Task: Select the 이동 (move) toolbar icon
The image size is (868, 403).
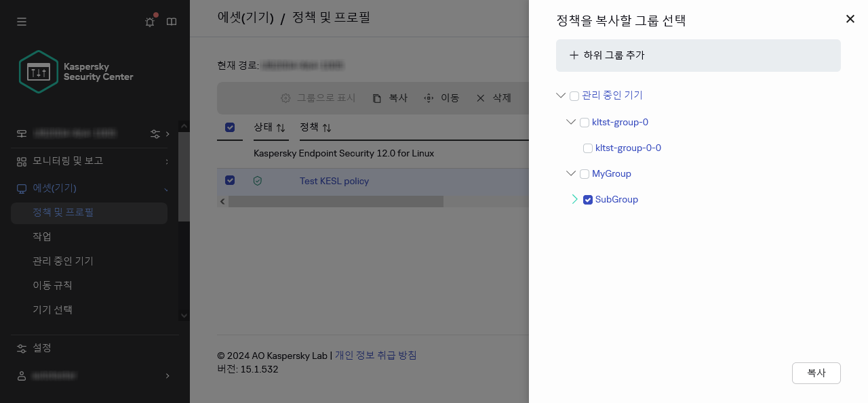Action: tap(441, 98)
